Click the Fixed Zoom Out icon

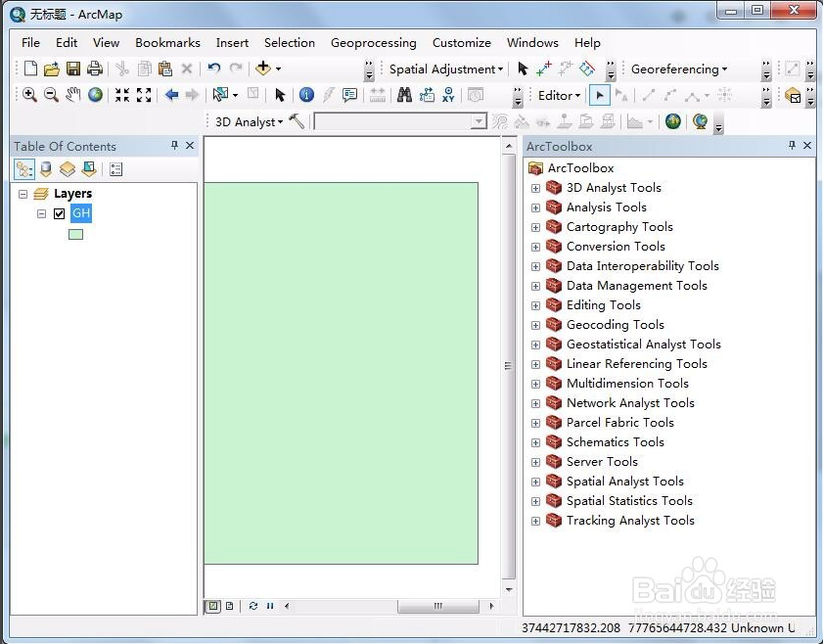pyautogui.click(x=144, y=95)
